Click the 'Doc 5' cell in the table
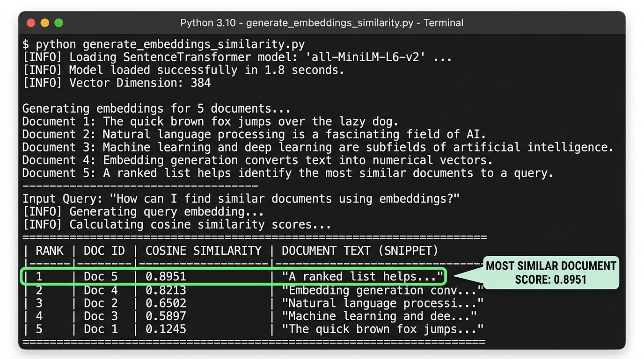 coord(101,277)
